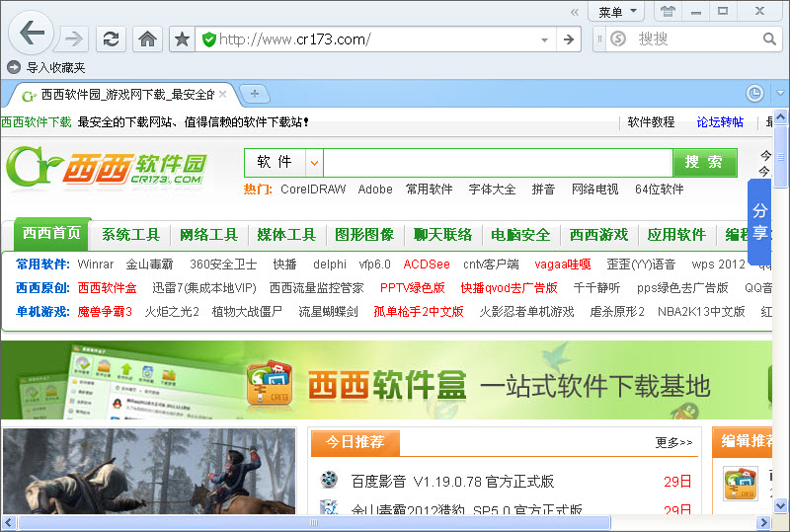Viewport: 790px width, 532px height.
Task: Bookmark this page with star icon
Action: tap(182, 38)
